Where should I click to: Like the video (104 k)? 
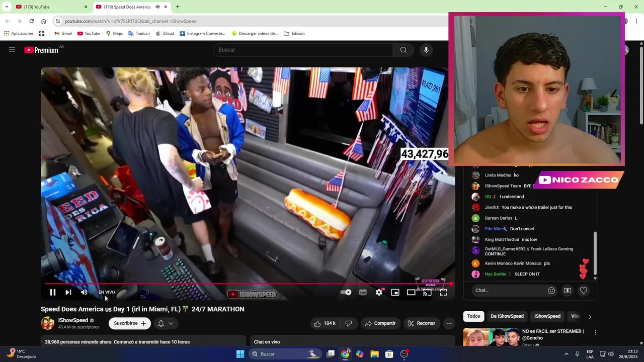pos(325,323)
